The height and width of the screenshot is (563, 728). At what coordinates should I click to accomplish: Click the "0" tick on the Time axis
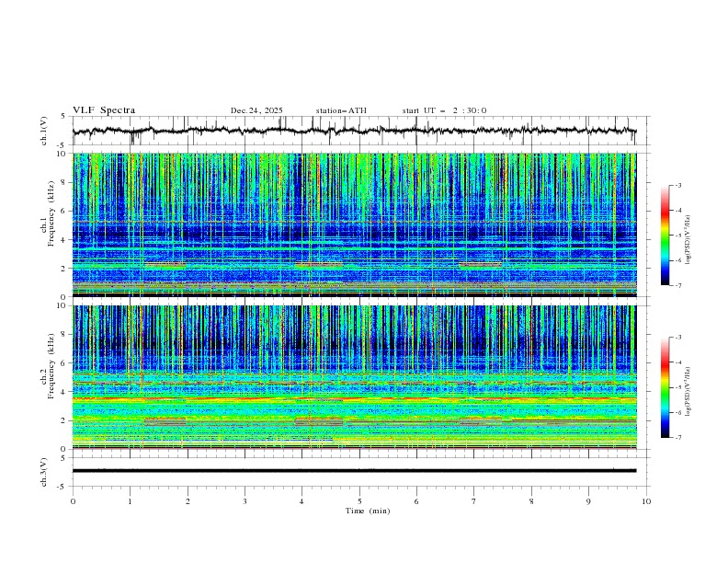tap(73, 501)
